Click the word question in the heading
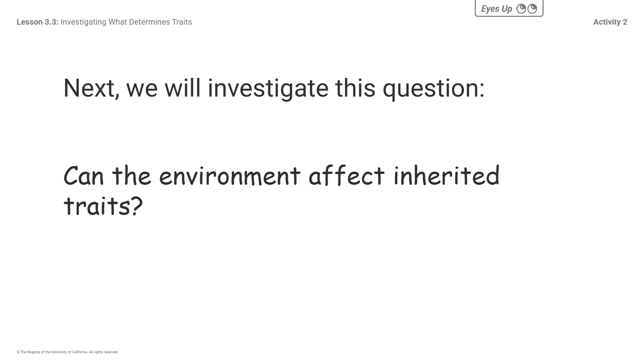644x362 pixels. 433,88
